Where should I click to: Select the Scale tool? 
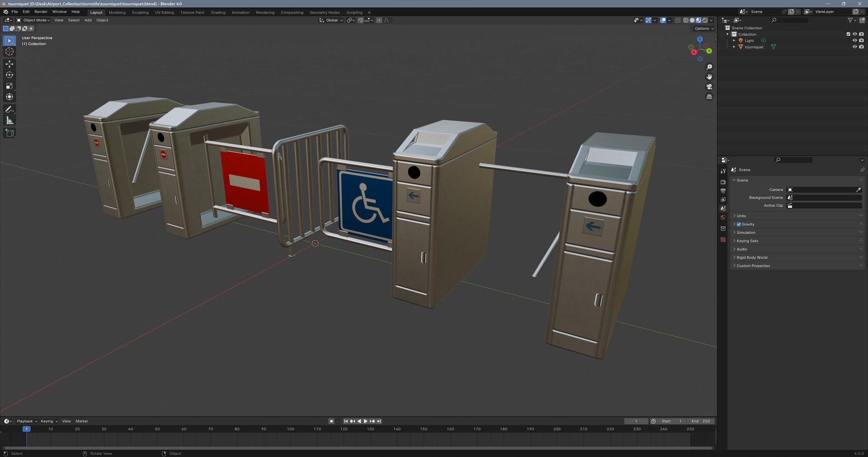pyautogui.click(x=9, y=86)
